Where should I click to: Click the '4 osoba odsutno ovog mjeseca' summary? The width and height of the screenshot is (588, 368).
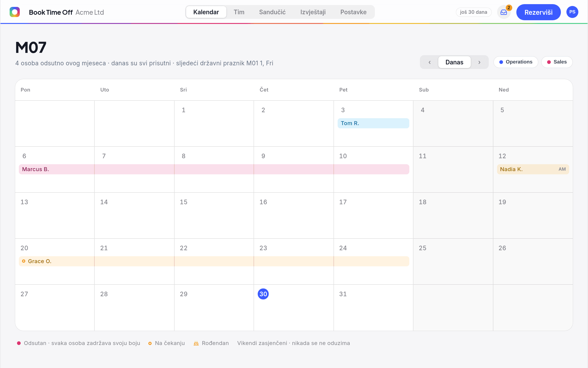tap(60, 63)
